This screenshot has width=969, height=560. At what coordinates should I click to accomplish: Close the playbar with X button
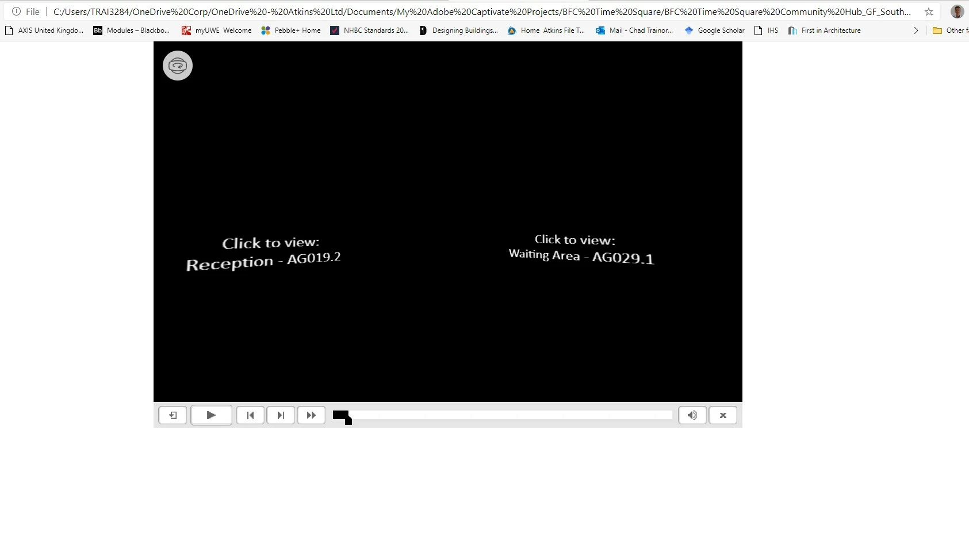tap(723, 415)
